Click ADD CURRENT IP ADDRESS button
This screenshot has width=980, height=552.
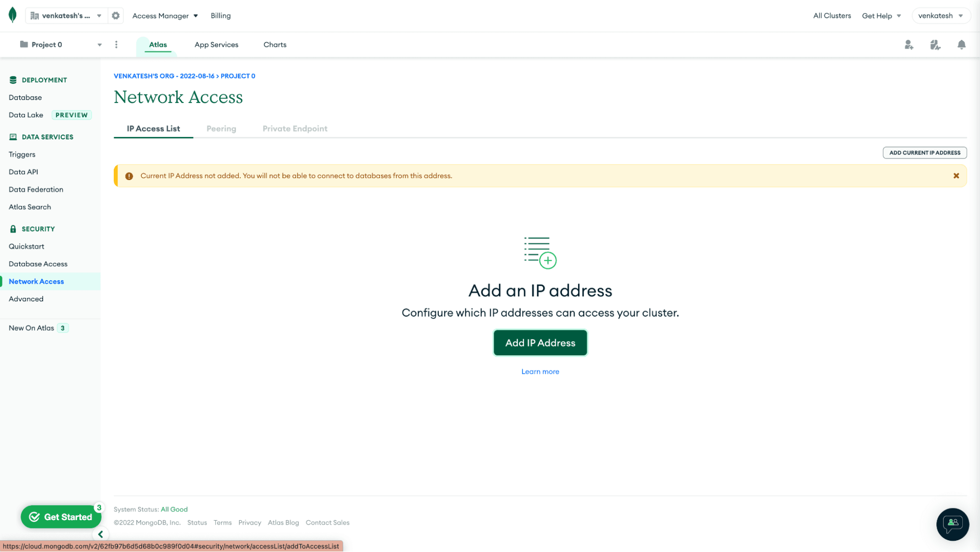click(x=925, y=152)
